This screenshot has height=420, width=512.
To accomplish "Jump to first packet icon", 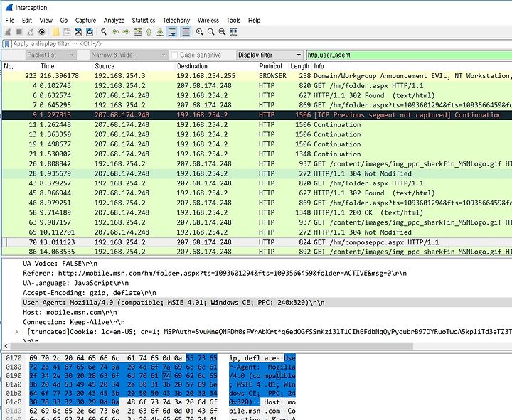I will pos(149,32).
